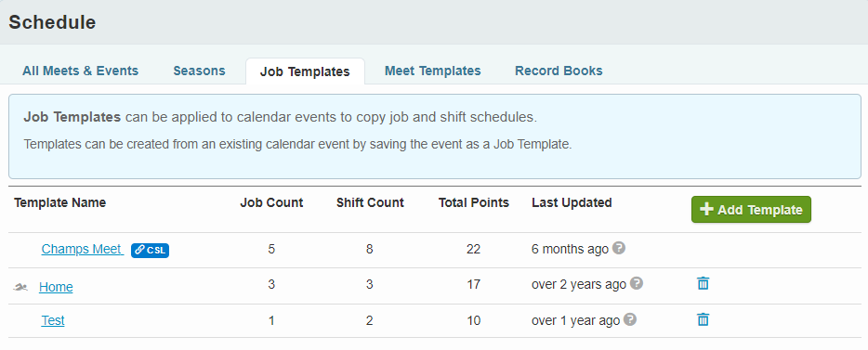Image resolution: width=868 pixels, height=350 pixels.
Task: Click the Schedule page heading
Action: [x=52, y=22]
